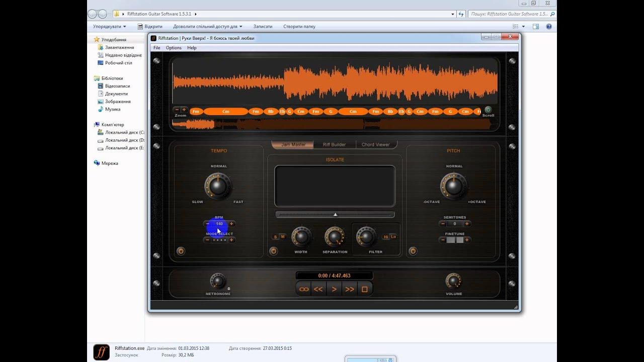This screenshot has width=644, height=362.
Task: Click Відкрити in Explorer toolbar
Action: (x=149, y=26)
